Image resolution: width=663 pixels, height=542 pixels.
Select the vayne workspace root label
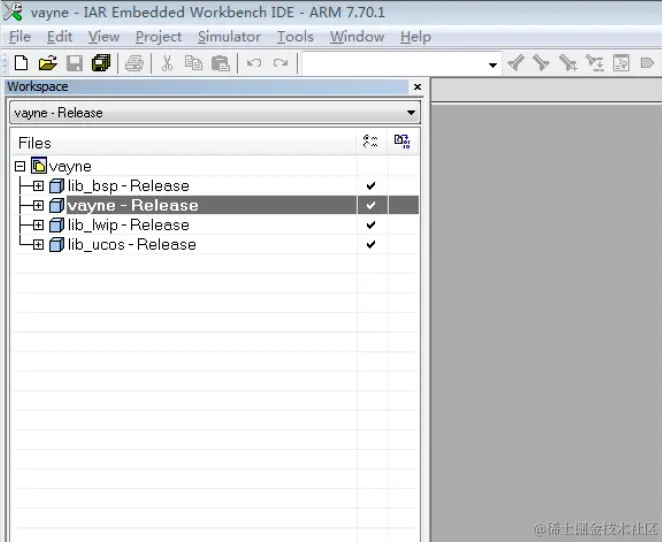70,166
